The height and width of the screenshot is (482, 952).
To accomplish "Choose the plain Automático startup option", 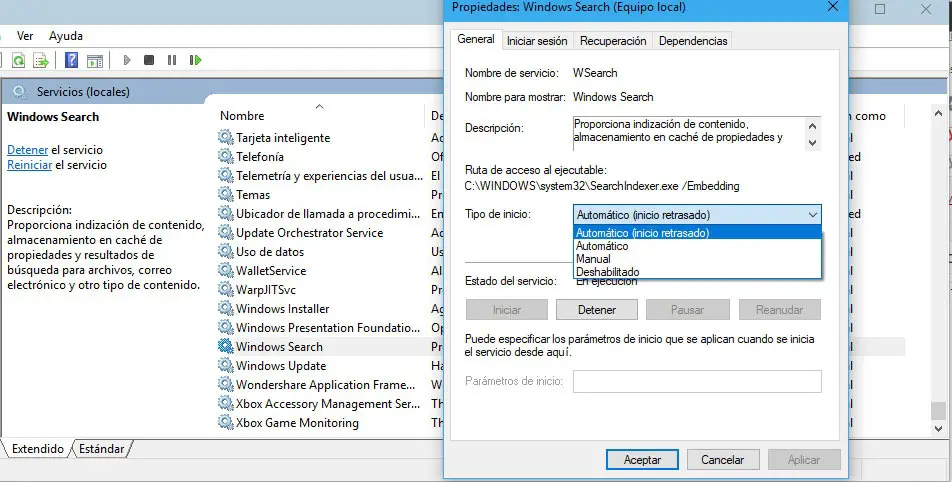I will pyautogui.click(x=697, y=246).
